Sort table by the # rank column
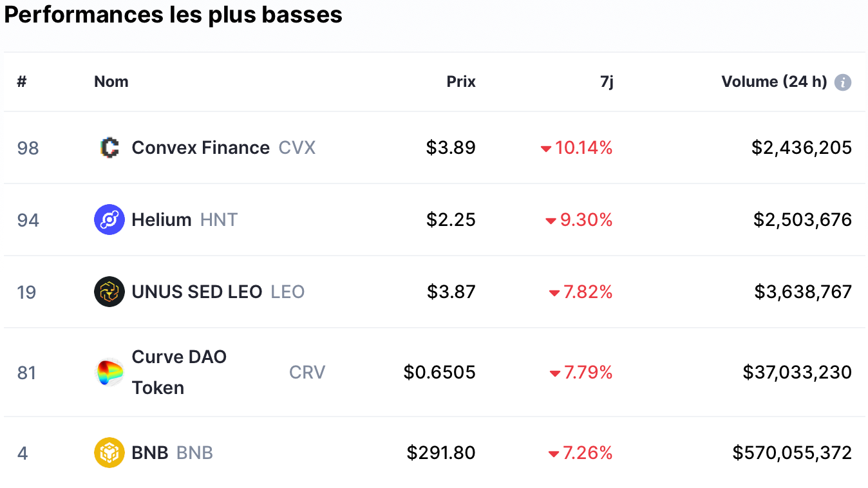The width and height of the screenshot is (868, 488). pos(22,82)
